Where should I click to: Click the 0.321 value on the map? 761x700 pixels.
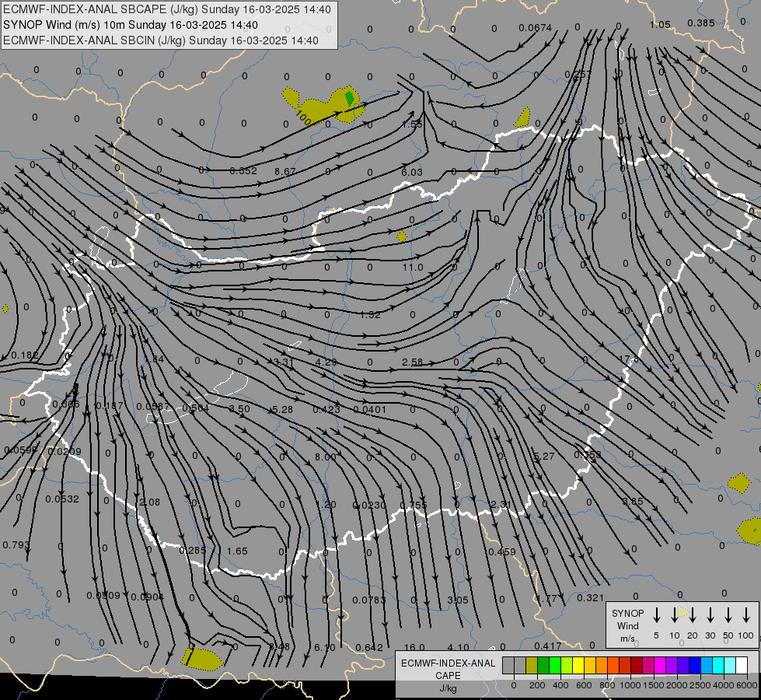[x=590, y=597]
